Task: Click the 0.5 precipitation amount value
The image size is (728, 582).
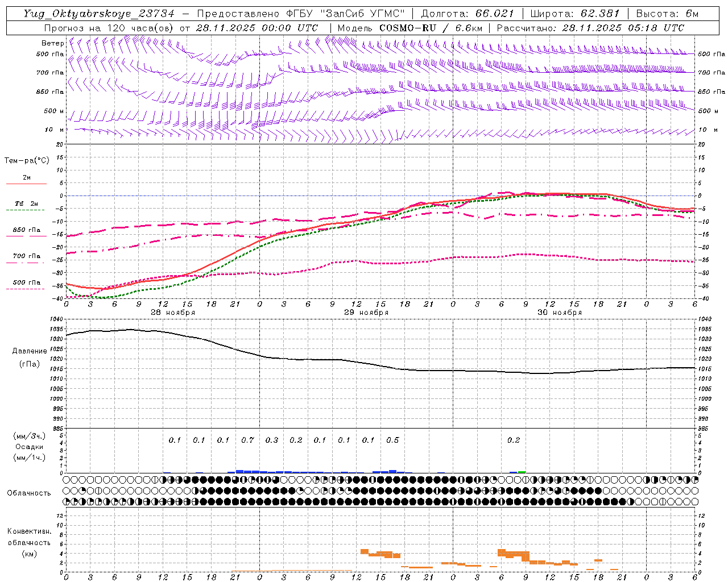Action: coord(392,440)
